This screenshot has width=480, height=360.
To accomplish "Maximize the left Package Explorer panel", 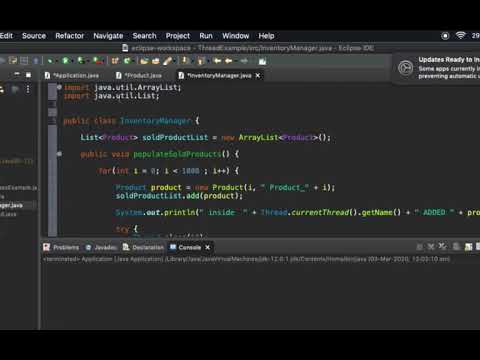I will coord(28,75).
